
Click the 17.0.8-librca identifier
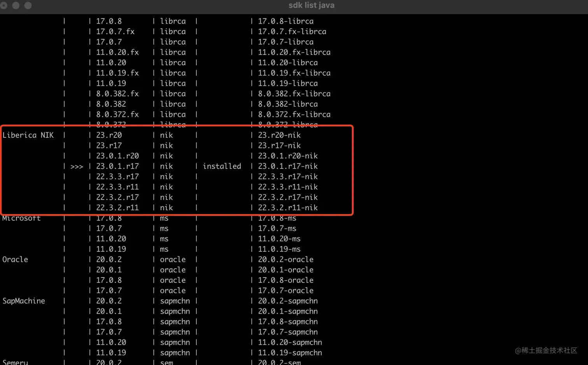(x=285, y=21)
